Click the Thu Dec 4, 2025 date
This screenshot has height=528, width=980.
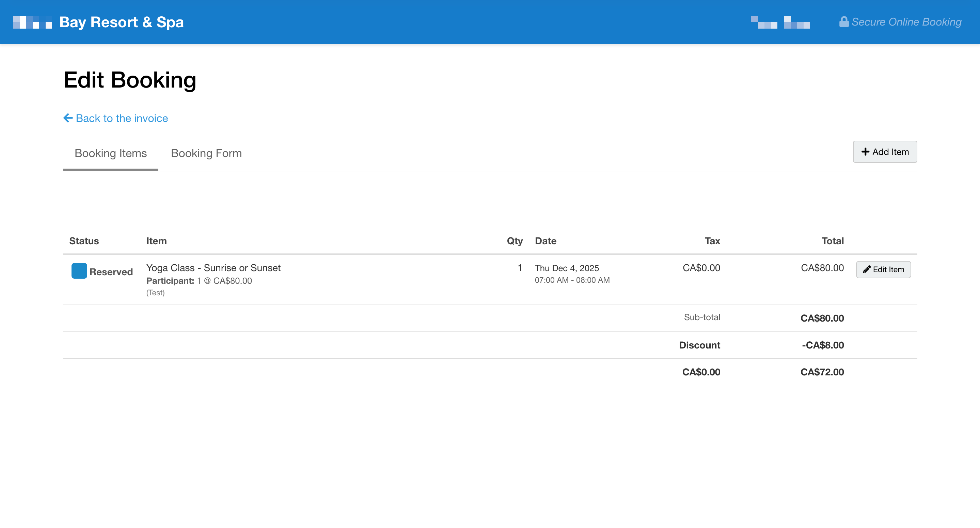(x=567, y=268)
